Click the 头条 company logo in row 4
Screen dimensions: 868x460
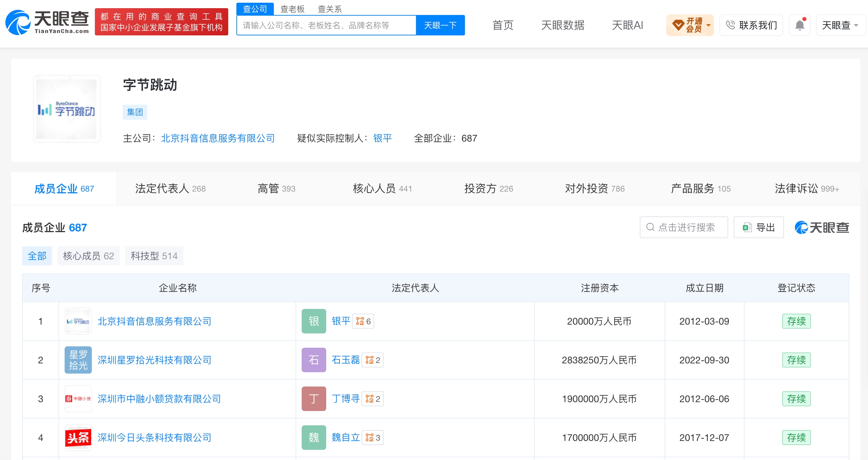(x=78, y=438)
